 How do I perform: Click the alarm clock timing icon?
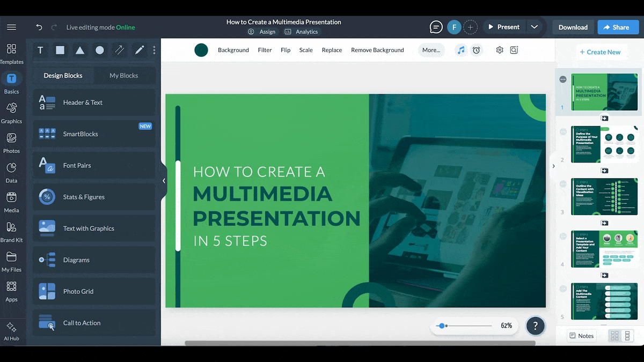pyautogui.click(x=476, y=50)
